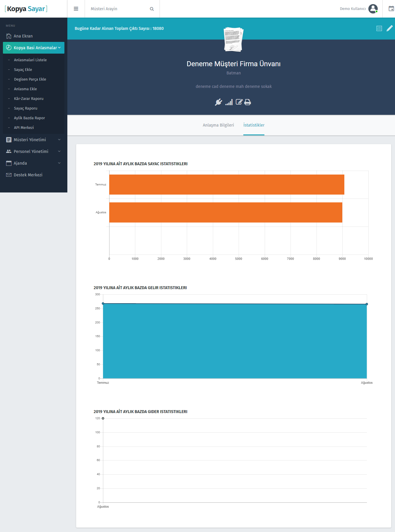
Task: Click the magnifier search icon
Action: 152,9
